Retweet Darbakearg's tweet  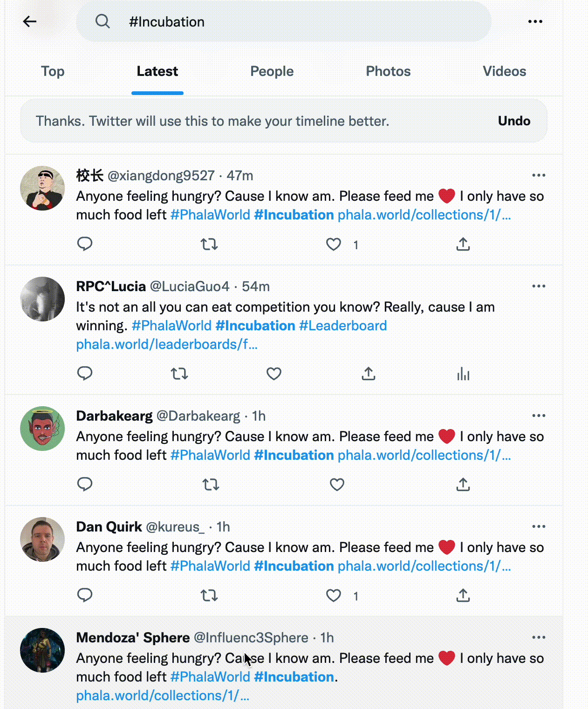coord(211,484)
